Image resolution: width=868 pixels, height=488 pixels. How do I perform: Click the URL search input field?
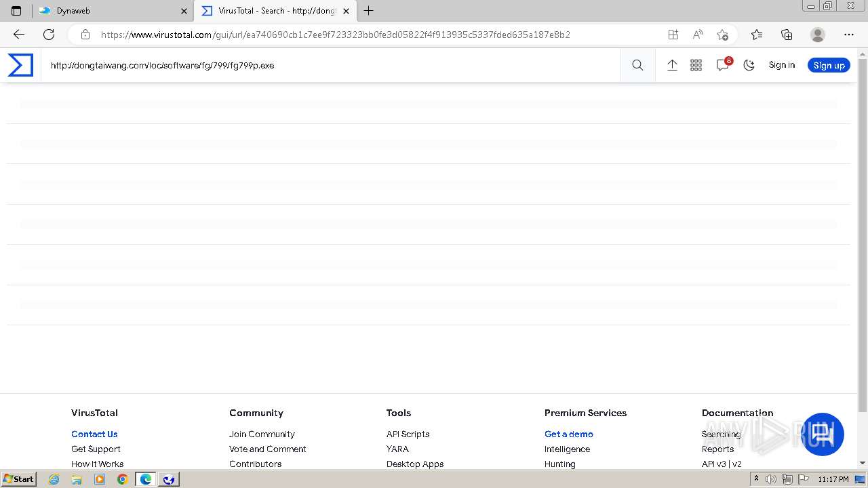coord(331,65)
